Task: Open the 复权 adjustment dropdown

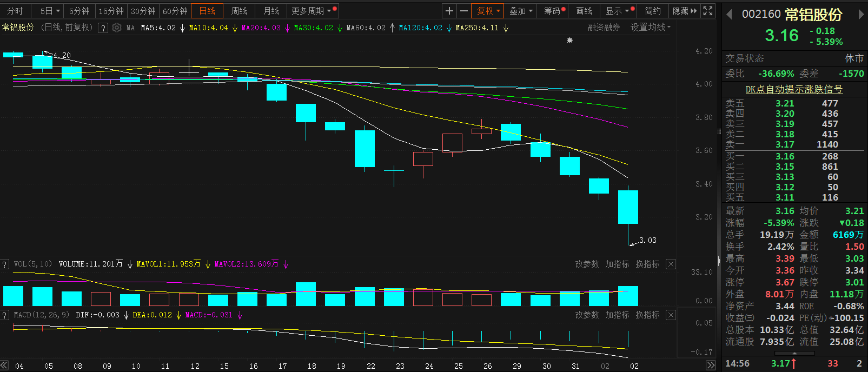Action: coord(488,11)
